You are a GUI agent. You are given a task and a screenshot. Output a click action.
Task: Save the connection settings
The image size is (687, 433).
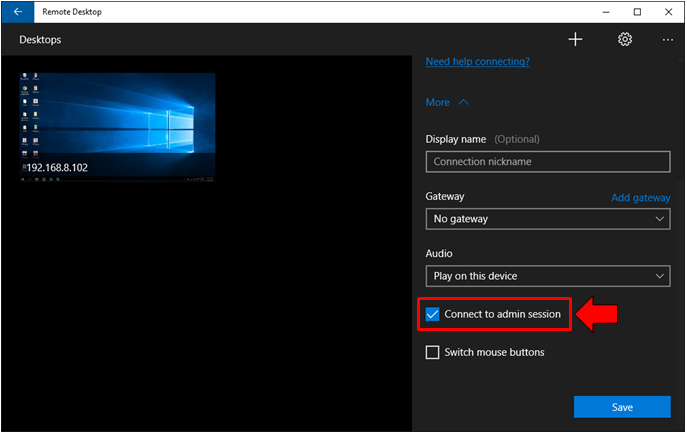click(622, 407)
